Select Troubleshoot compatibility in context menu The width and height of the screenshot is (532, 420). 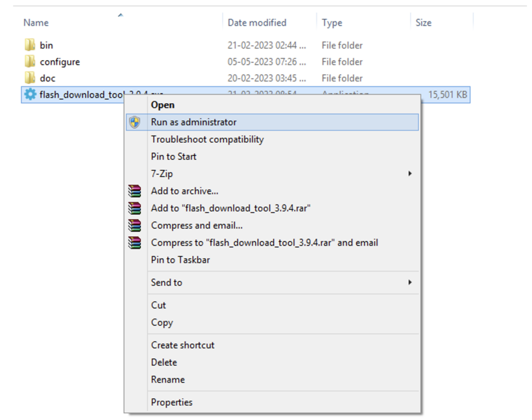click(207, 139)
